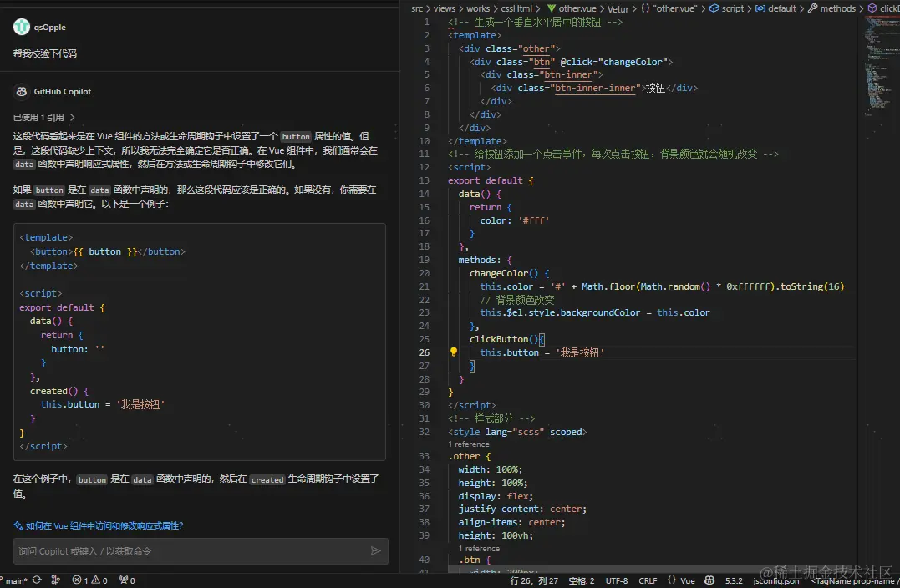The height and width of the screenshot is (588, 900).
Task: Click the '<style lang="scss" scoped>' tag line
Action: click(517, 431)
